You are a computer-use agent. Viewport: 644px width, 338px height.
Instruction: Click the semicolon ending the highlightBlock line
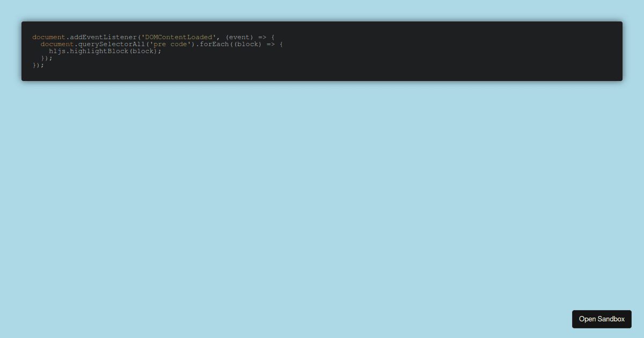(159, 51)
